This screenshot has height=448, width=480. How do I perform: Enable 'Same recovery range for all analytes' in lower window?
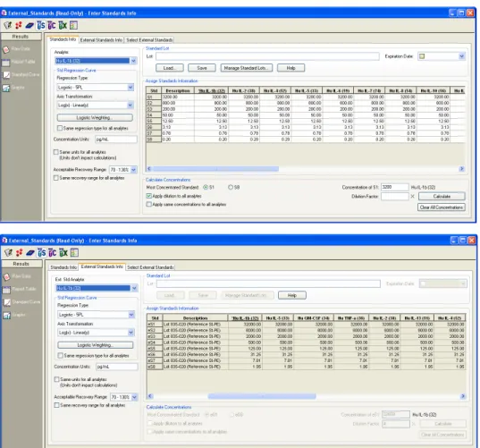[x=56, y=405]
